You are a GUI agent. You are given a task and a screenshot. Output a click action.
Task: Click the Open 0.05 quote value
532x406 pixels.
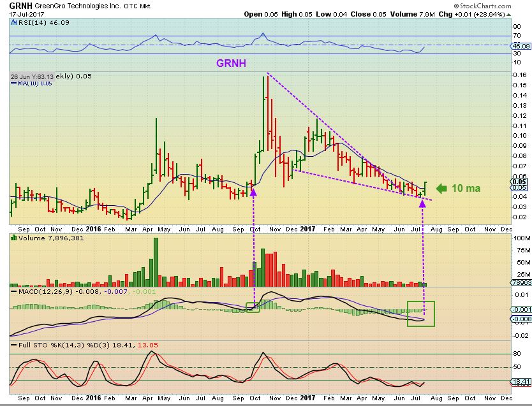pos(260,14)
